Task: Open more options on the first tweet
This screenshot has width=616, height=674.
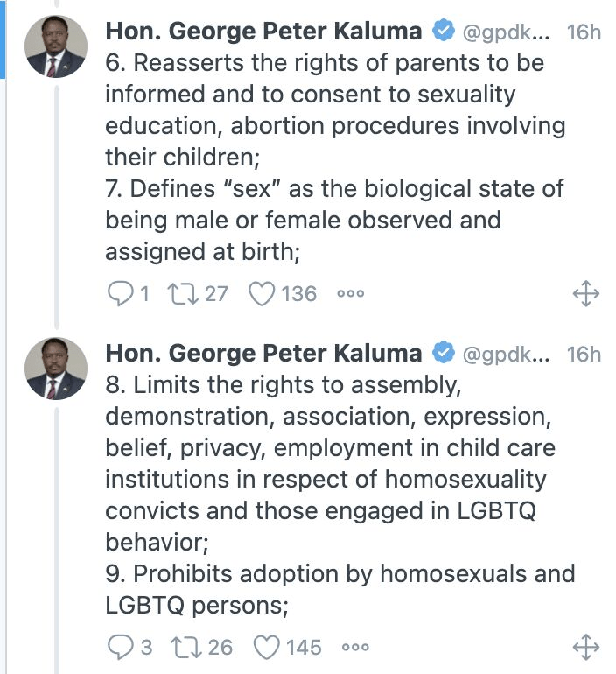Action: click(x=351, y=294)
